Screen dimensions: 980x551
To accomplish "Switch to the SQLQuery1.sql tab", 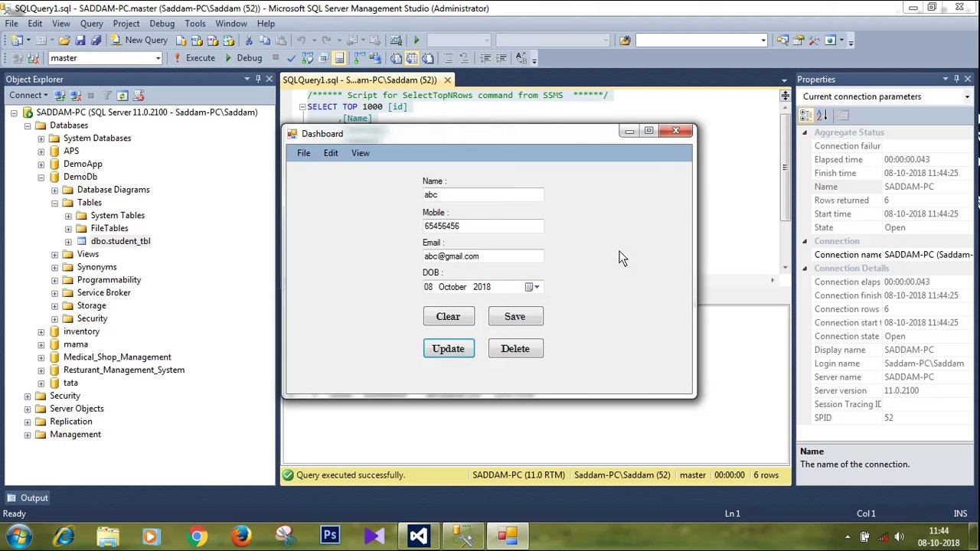I will point(360,80).
